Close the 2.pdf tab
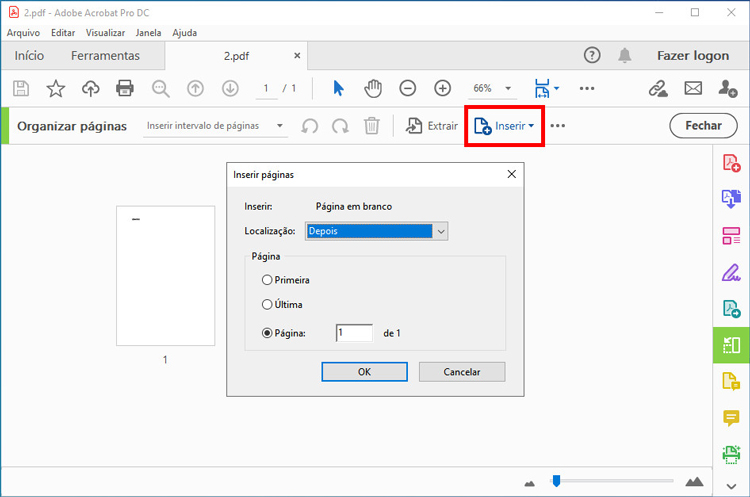 297,55
